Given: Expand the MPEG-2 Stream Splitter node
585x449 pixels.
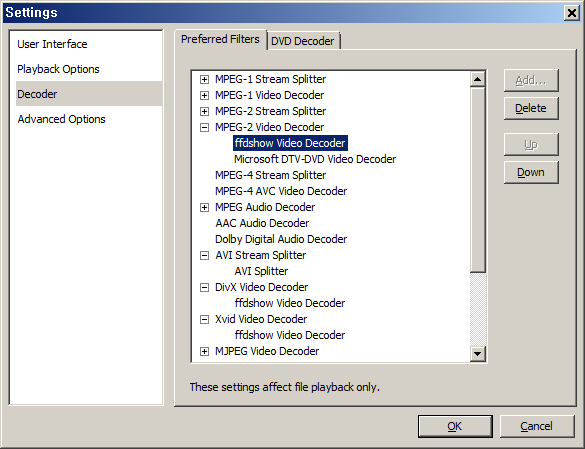Looking at the screenshot, I should click(x=204, y=112).
